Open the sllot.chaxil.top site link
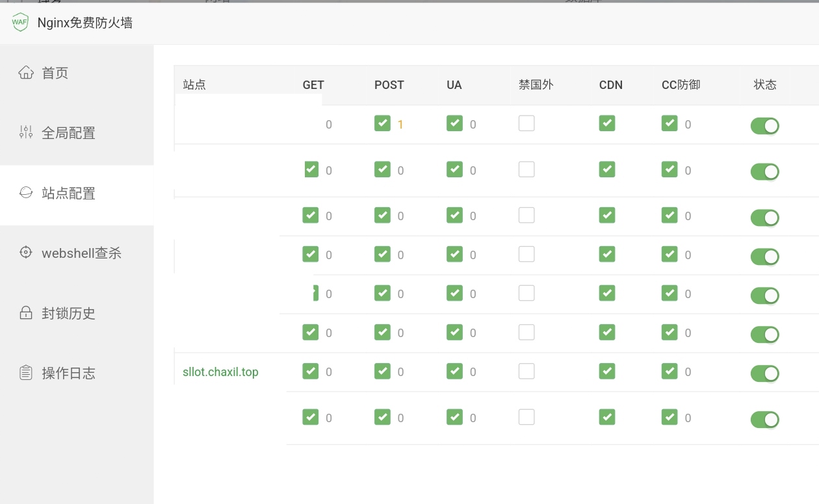 pos(220,372)
